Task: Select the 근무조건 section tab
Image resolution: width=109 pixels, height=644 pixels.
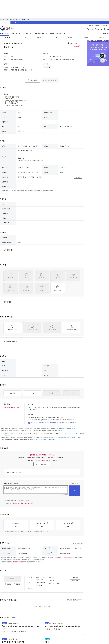Action: [x=23, y=38]
